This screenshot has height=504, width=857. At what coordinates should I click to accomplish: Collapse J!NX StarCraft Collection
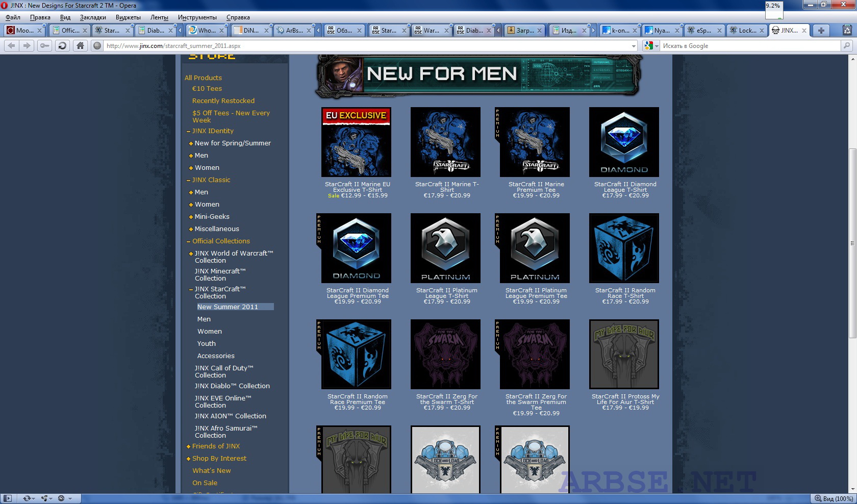(x=191, y=289)
